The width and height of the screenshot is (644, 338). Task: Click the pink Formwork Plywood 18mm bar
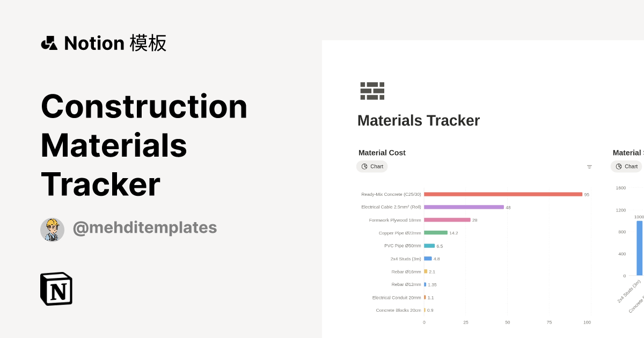point(447,220)
